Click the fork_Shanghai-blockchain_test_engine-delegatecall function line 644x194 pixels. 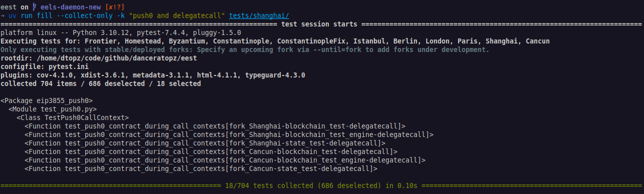(x=229, y=135)
